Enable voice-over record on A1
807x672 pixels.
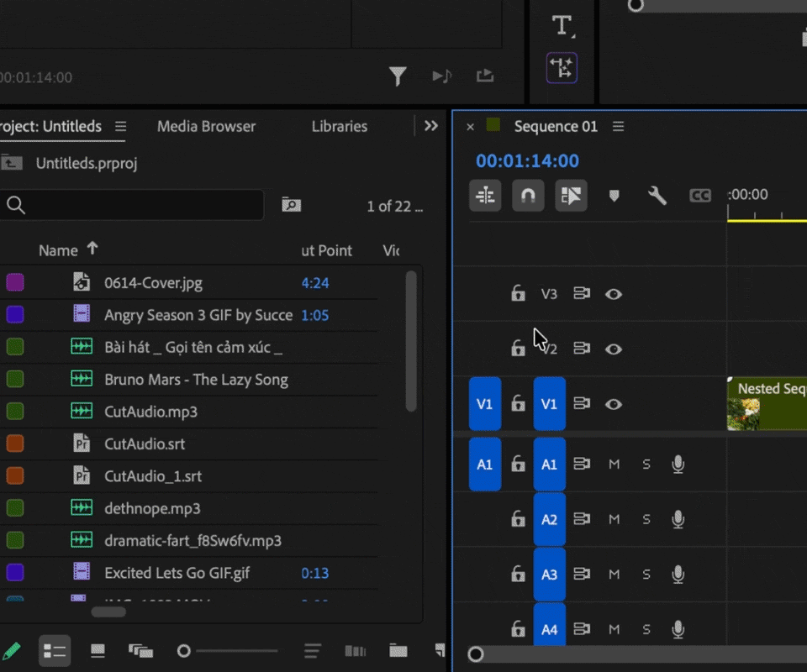click(x=678, y=465)
